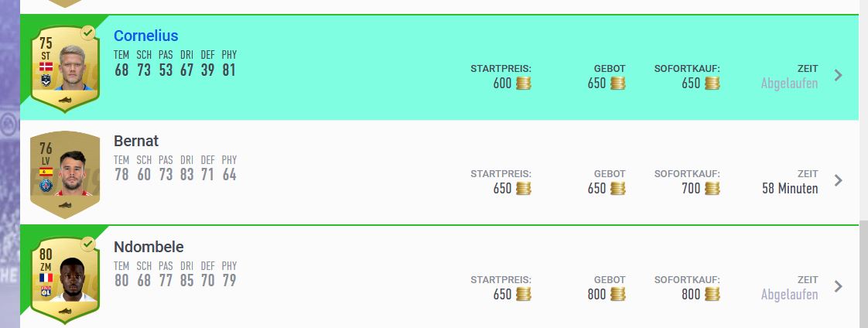Click the vertical scrollbar on the right

coord(863,275)
